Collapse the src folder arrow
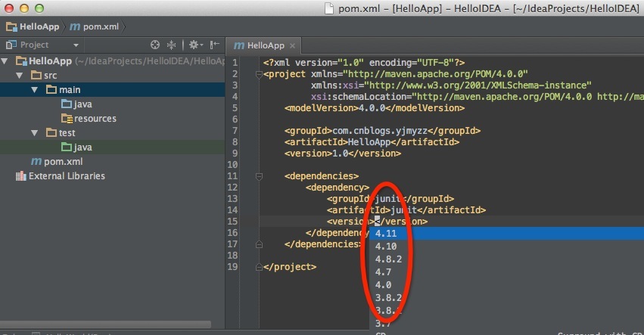This screenshot has height=335, width=644. [x=20, y=76]
